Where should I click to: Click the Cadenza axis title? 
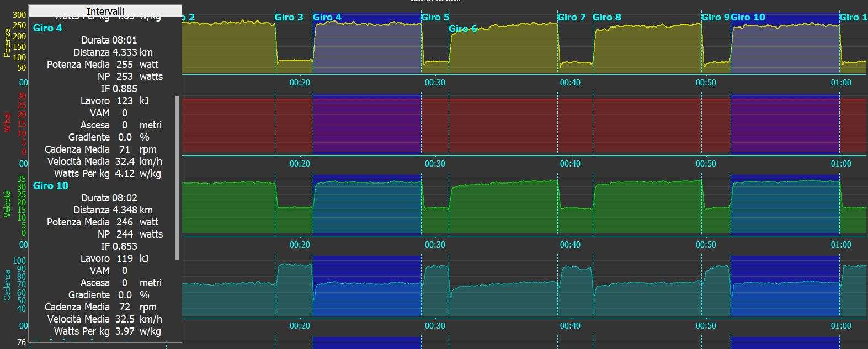(x=7, y=285)
